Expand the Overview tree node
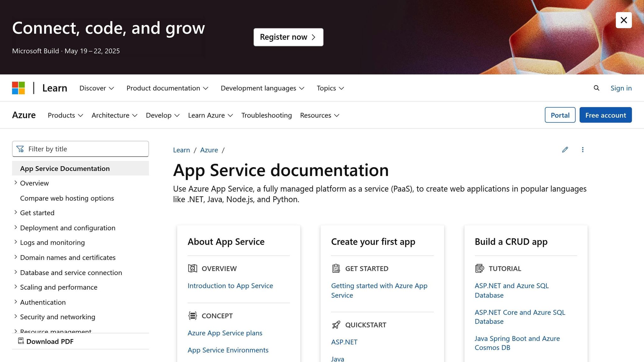Image resolution: width=644 pixels, height=362 pixels. pyautogui.click(x=16, y=183)
